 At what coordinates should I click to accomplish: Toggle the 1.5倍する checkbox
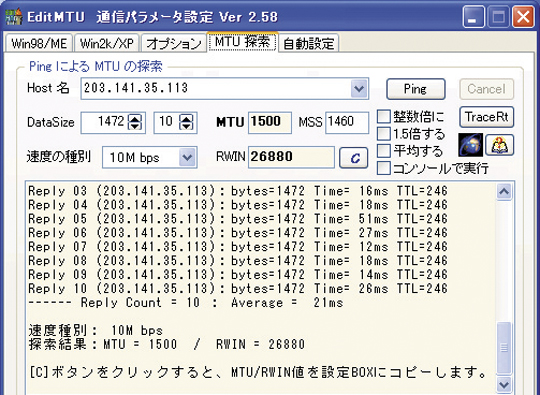tap(384, 134)
